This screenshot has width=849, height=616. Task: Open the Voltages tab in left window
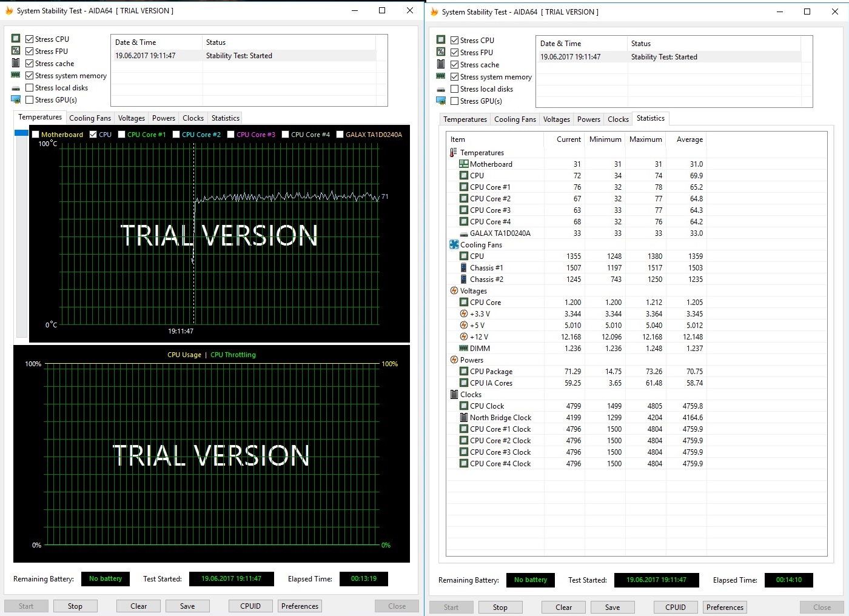point(132,118)
